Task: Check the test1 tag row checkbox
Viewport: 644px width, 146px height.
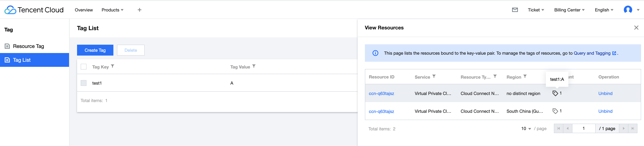Action: pos(84,83)
